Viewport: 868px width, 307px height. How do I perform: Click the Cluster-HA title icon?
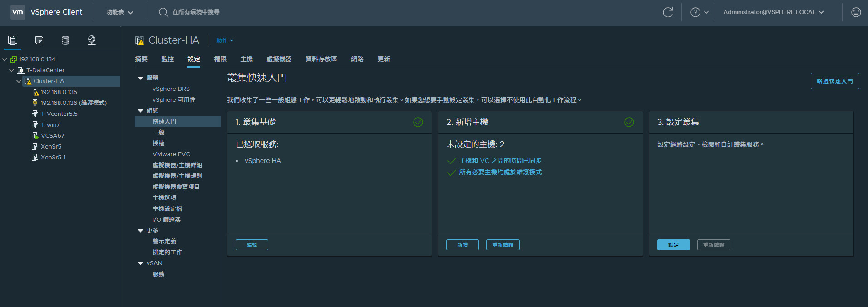140,40
